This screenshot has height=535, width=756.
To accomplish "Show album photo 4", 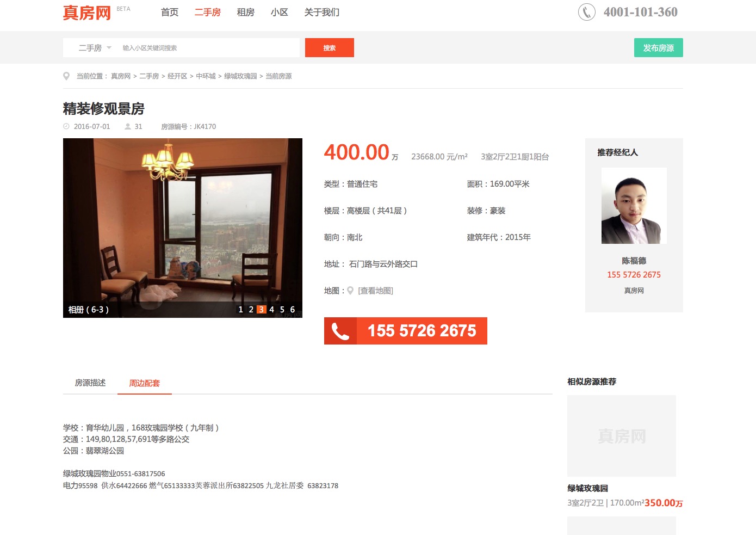I will click(x=272, y=309).
